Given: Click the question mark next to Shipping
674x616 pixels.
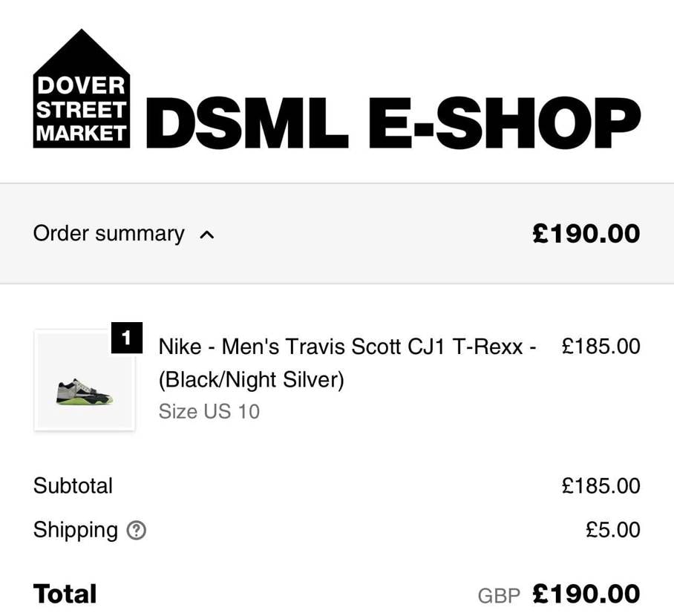Looking at the screenshot, I should (x=137, y=531).
